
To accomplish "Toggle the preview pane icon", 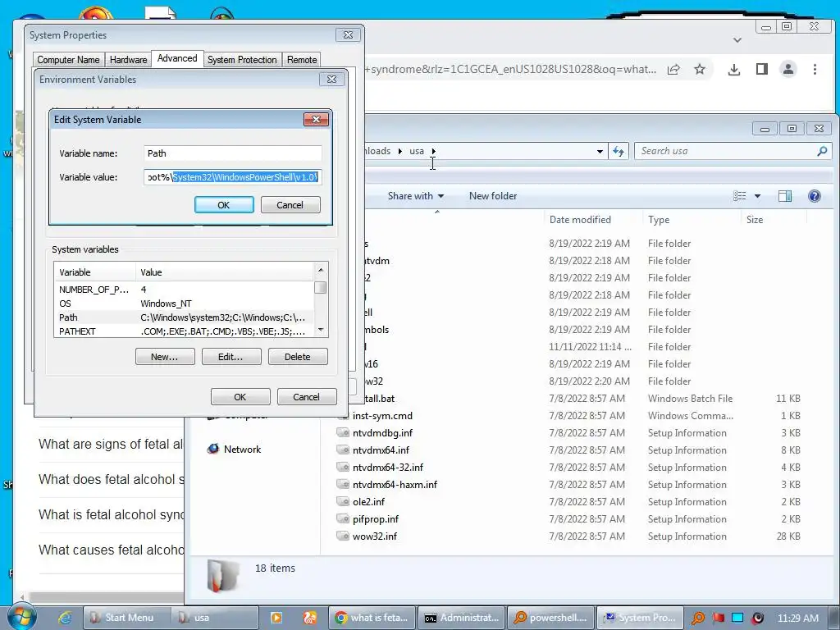I will click(x=785, y=196).
